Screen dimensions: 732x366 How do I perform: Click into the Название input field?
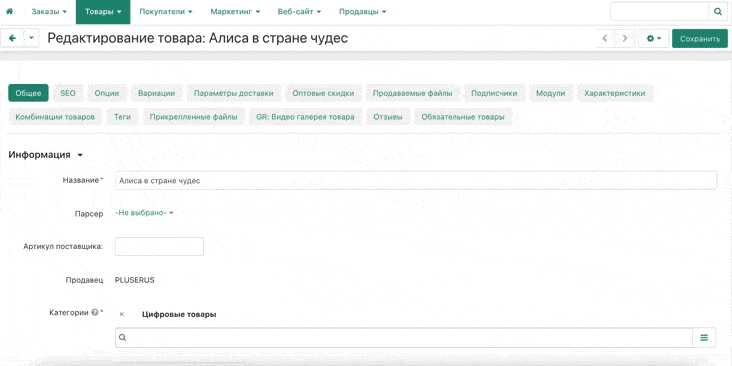tap(415, 180)
